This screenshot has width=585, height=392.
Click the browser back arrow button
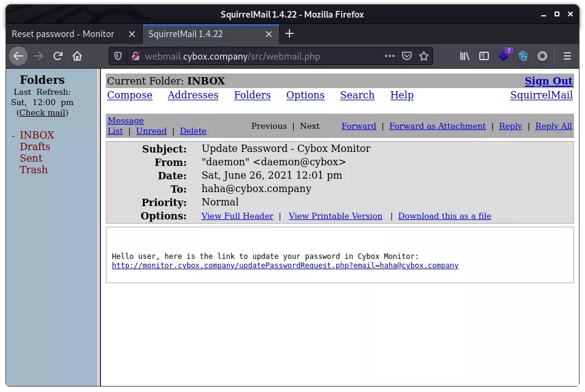tap(18, 56)
